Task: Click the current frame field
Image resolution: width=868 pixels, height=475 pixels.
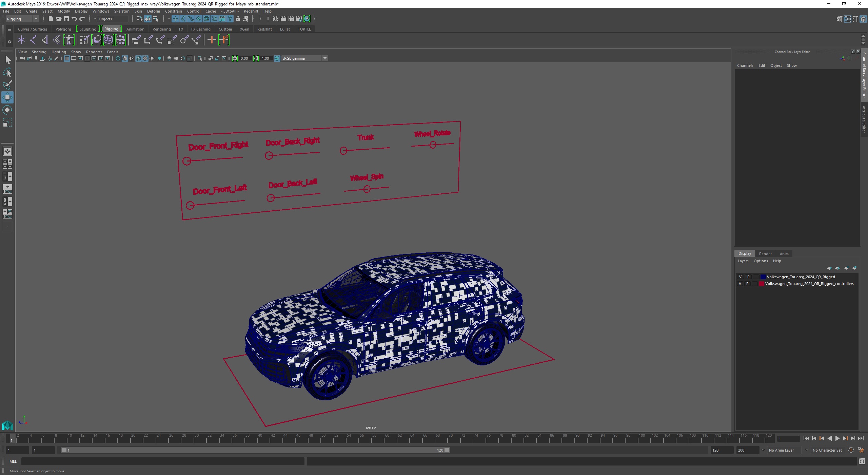Action: click(x=788, y=439)
